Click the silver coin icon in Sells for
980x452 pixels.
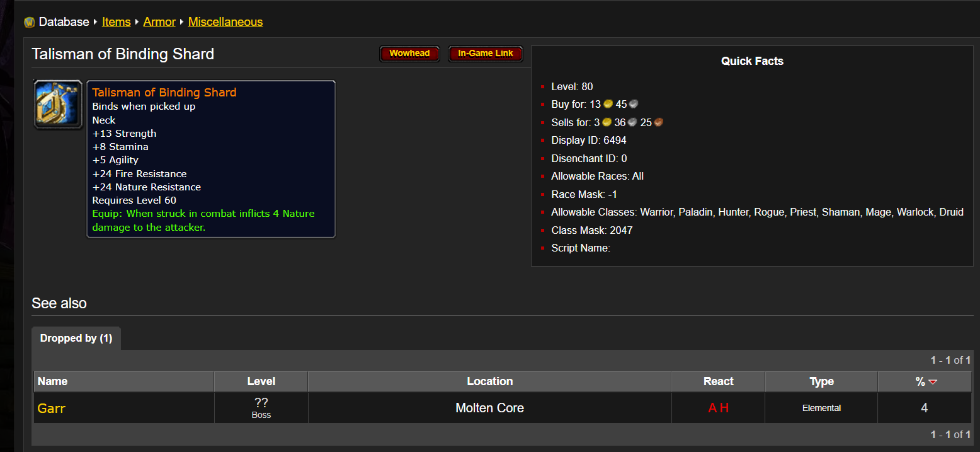pyautogui.click(x=632, y=122)
